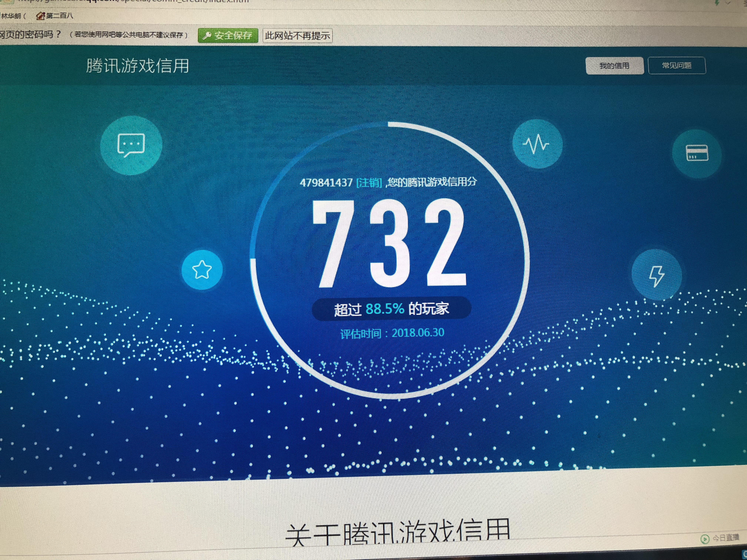Click the 腾讯游戏信用 page title
This screenshot has height=560, width=747.
[137, 66]
